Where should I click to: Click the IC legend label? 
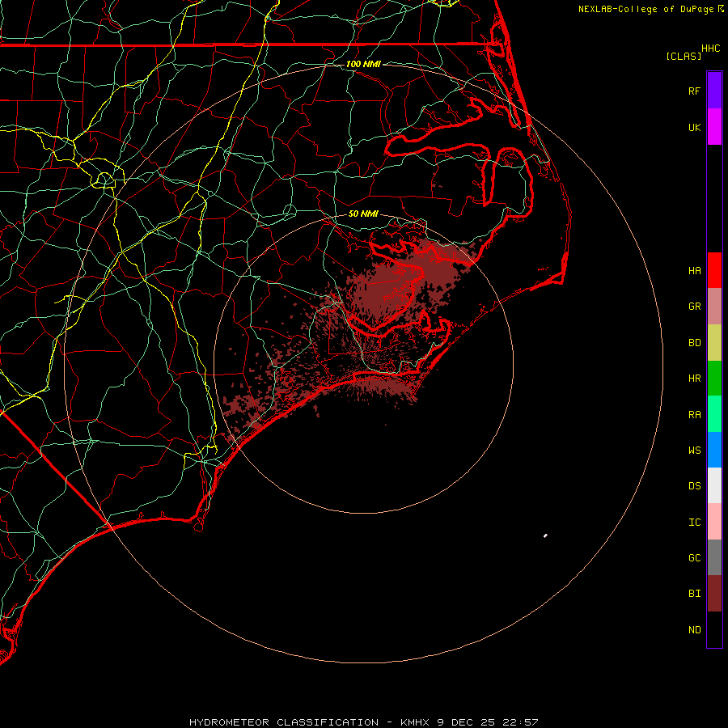coord(694,523)
